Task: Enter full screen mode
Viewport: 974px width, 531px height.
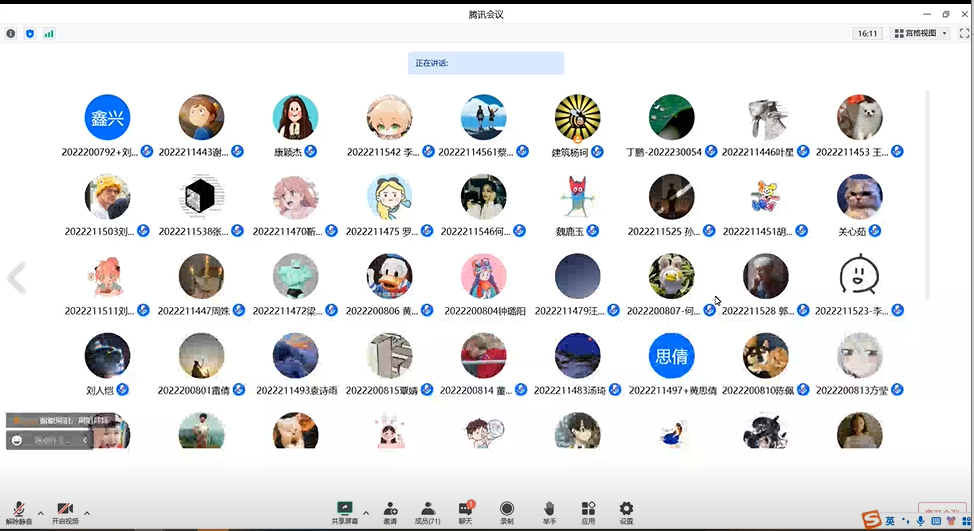Action: (964, 33)
